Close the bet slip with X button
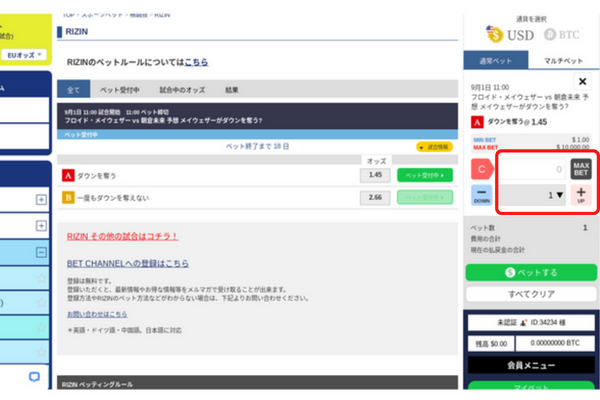The width and height of the screenshot is (600, 400). click(x=582, y=81)
